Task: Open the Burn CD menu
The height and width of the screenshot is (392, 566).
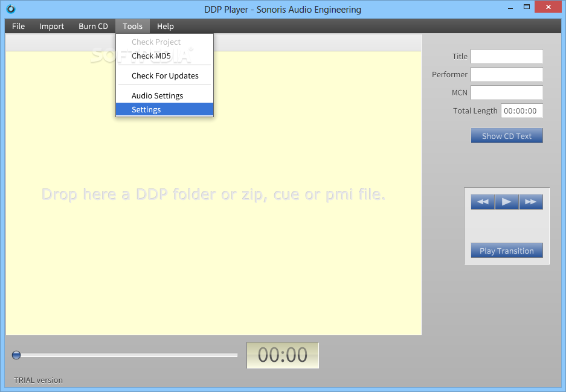Action: click(94, 27)
